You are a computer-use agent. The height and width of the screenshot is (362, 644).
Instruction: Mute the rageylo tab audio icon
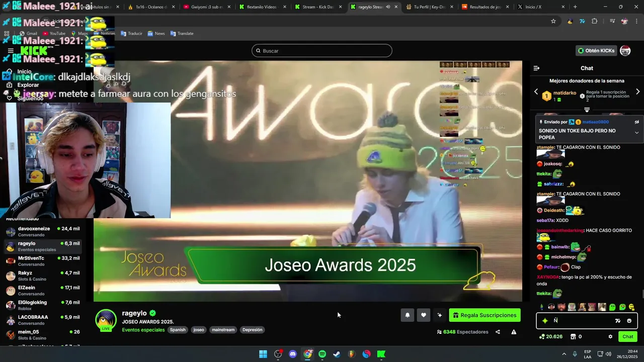388,7
